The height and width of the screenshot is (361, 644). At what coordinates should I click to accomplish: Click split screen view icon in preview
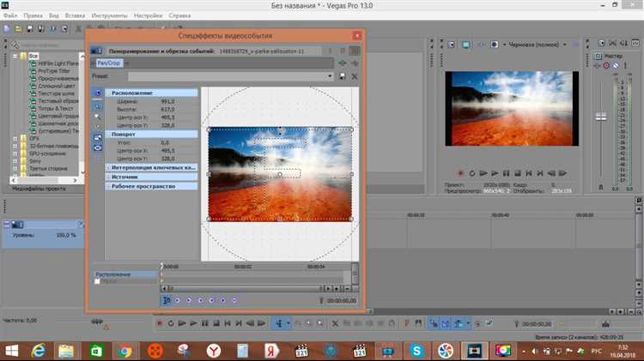(x=495, y=45)
